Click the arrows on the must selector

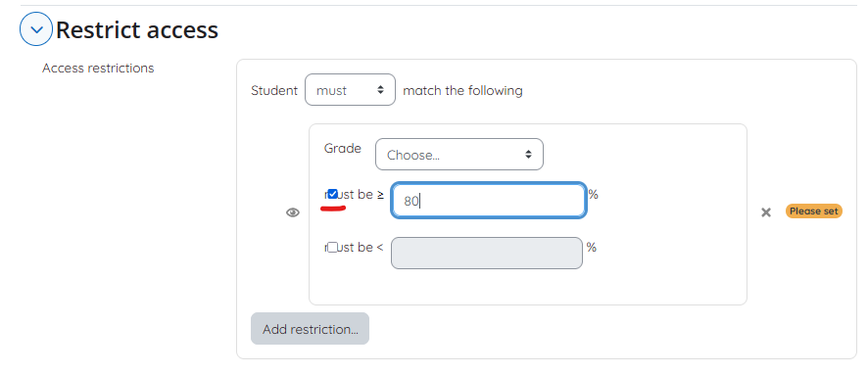click(380, 90)
